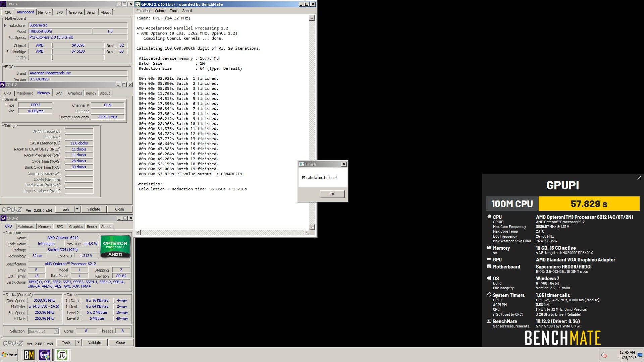Click the BIOS Version 3.5-OCNG5. field
This screenshot has height=362, width=644.
pyautogui.click(x=78, y=79)
